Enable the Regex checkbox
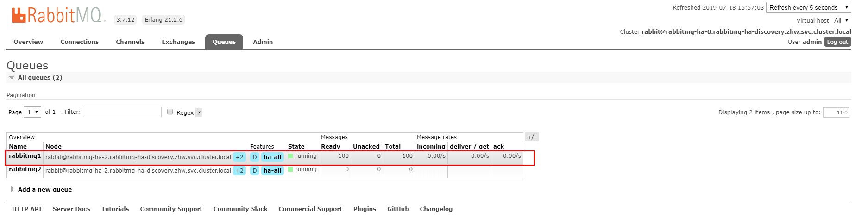The height and width of the screenshot is (223, 868). point(170,111)
